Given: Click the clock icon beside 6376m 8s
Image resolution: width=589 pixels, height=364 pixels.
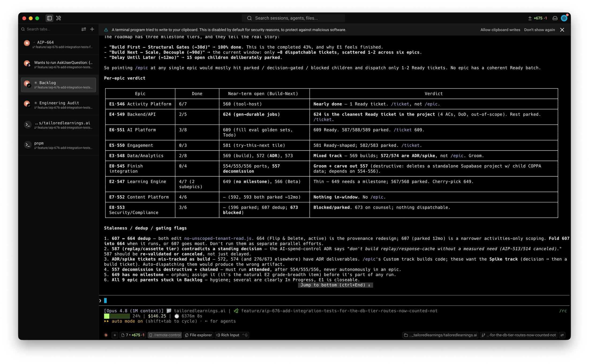Looking at the screenshot, I should [177, 316].
